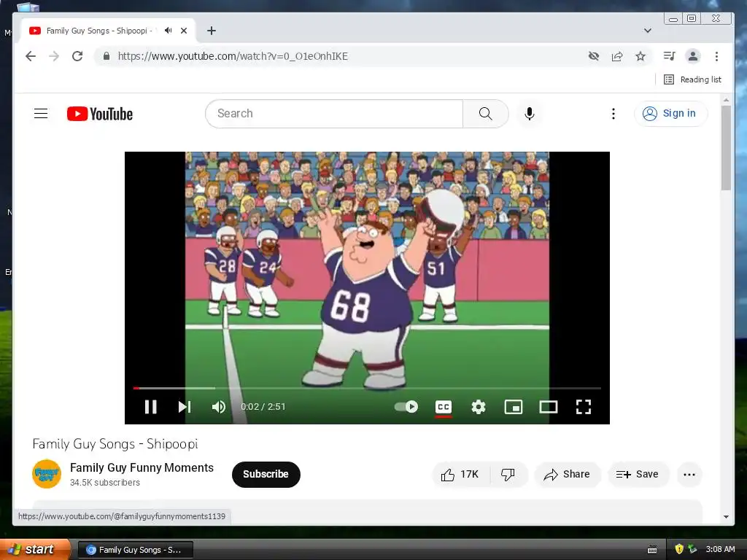Click the address bar URL
Image resolution: width=747 pixels, height=560 pixels.
[x=233, y=56]
